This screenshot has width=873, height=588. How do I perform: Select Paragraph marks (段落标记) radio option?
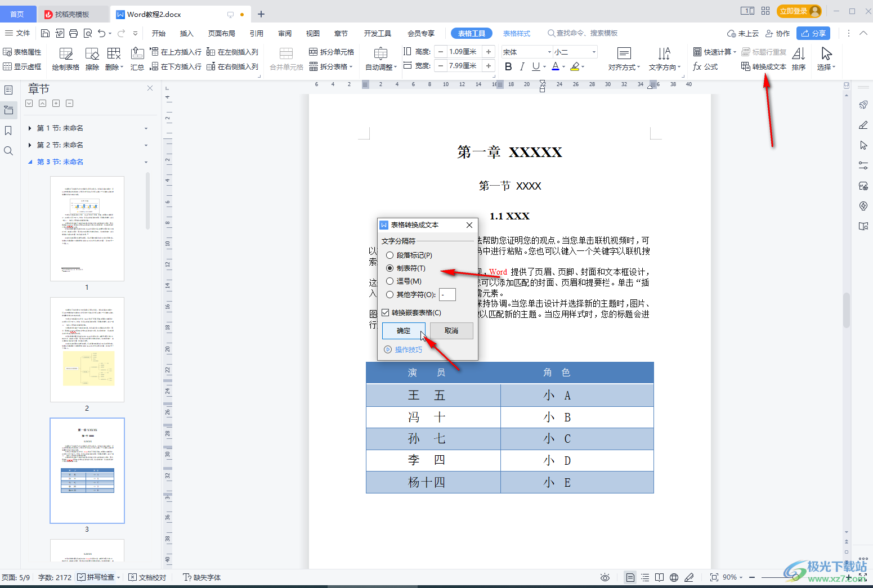coord(409,255)
